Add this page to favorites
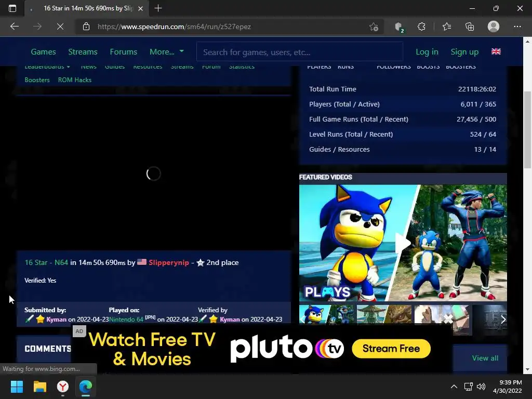This screenshot has height=399, width=532. tap(374, 26)
